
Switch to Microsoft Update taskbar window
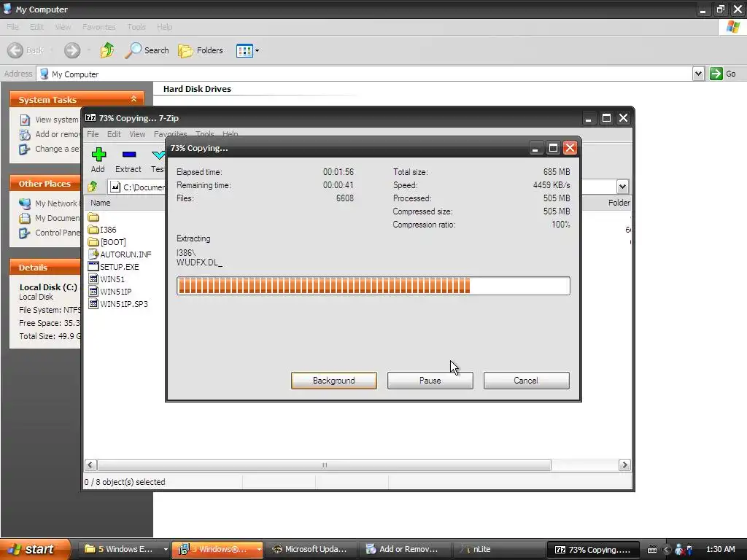click(x=311, y=549)
